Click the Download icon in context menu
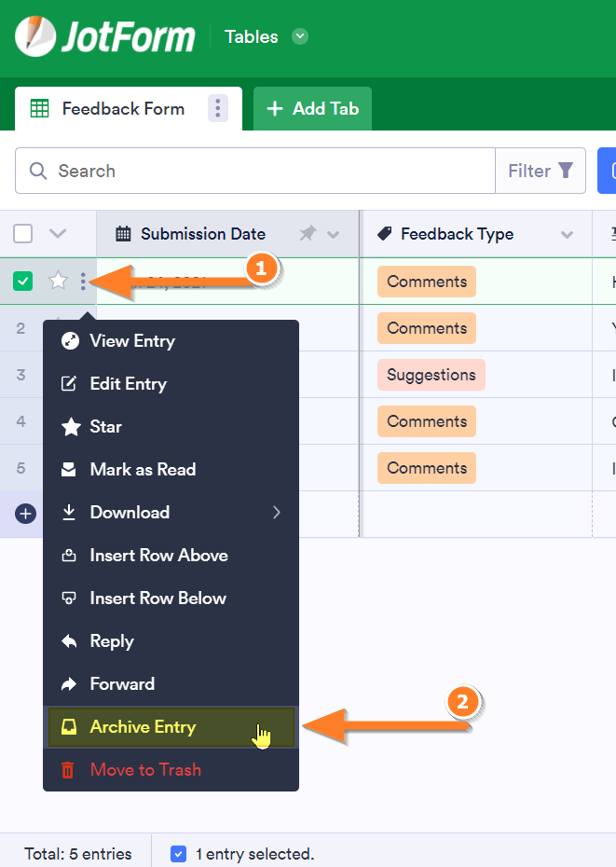This screenshot has width=616, height=867. click(x=71, y=512)
